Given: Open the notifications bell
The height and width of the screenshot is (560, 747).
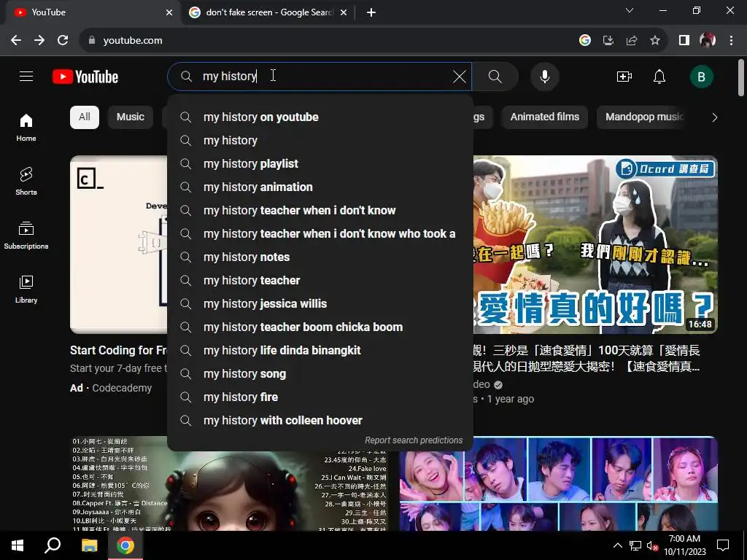Looking at the screenshot, I should (x=659, y=76).
